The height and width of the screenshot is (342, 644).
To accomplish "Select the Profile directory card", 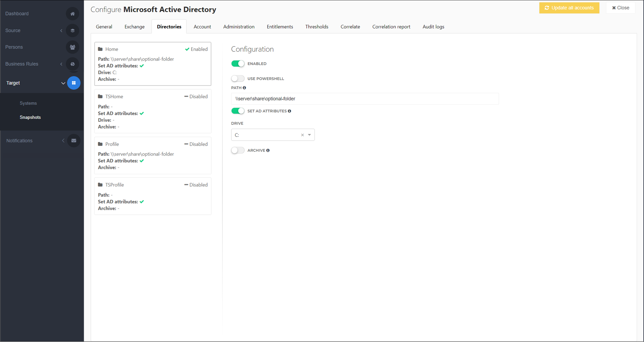I will pyautogui.click(x=153, y=155).
